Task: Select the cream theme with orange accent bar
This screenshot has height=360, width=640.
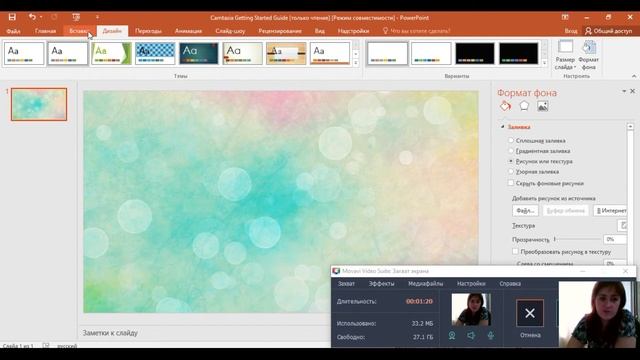Action: click(x=242, y=53)
